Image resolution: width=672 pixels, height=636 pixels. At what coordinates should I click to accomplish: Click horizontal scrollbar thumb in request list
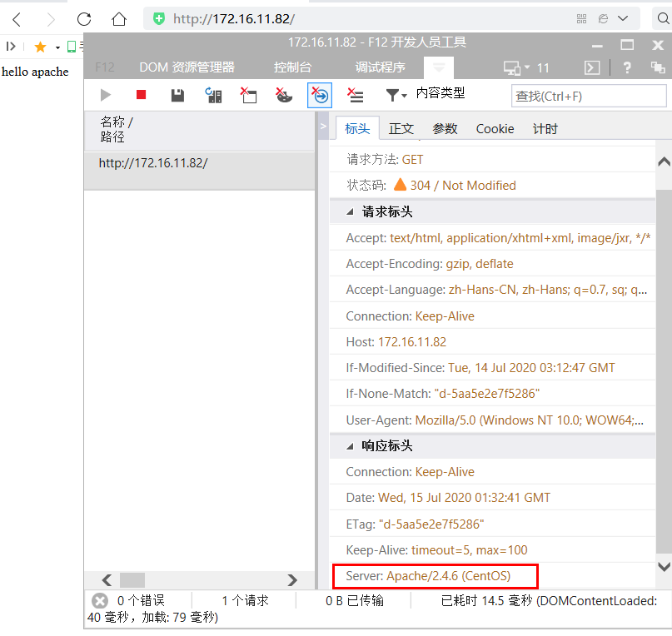pos(132,580)
